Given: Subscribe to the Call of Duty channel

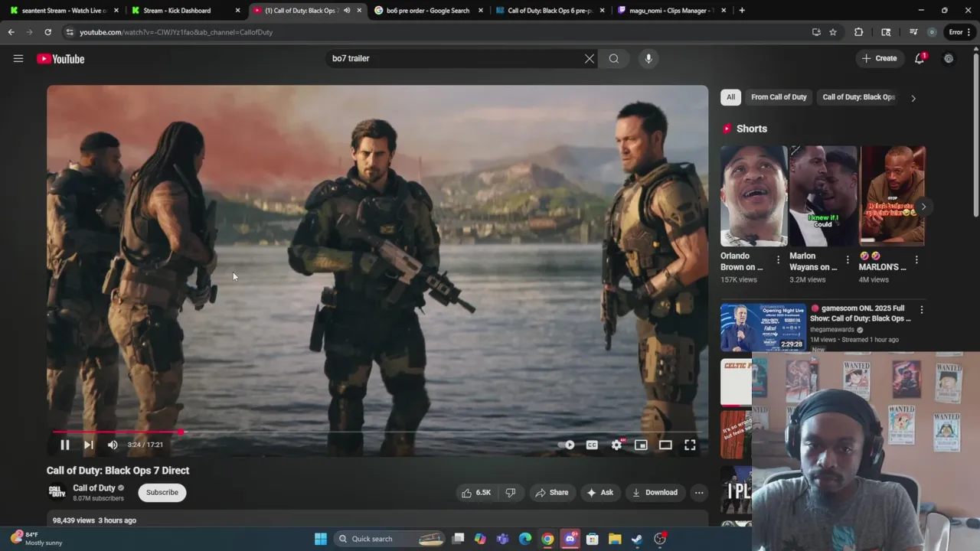Looking at the screenshot, I should [x=162, y=492].
